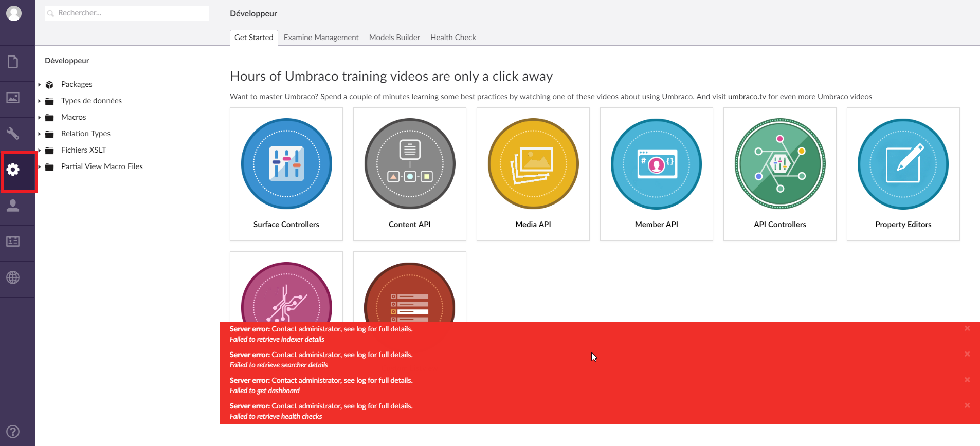Expand the Macros tree node
Viewport: 980px width, 446px height.
point(40,117)
